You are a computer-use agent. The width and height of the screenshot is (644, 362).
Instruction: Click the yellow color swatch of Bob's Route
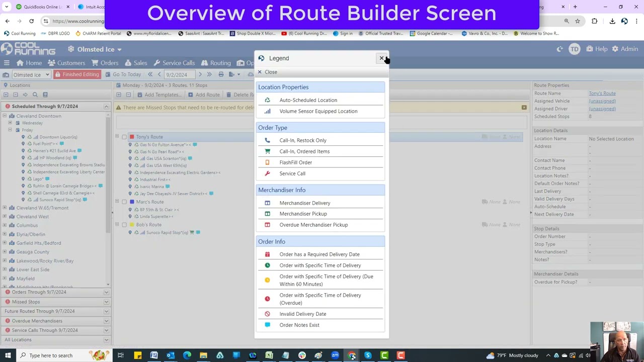[132, 225]
